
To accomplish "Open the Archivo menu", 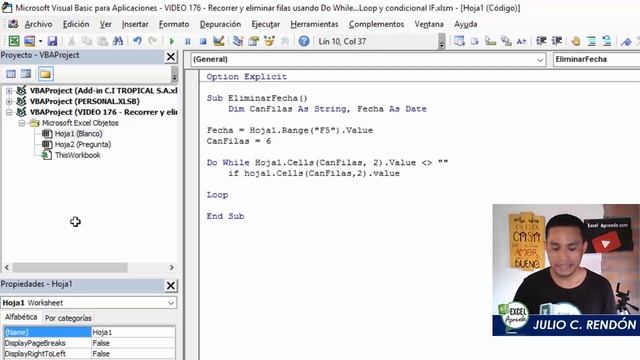I will coord(38,24).
